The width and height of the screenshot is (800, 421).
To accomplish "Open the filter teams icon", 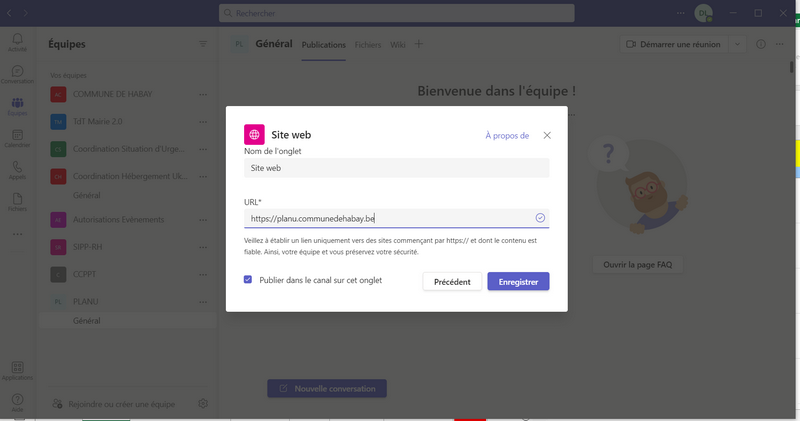I will tap(203, 44).
